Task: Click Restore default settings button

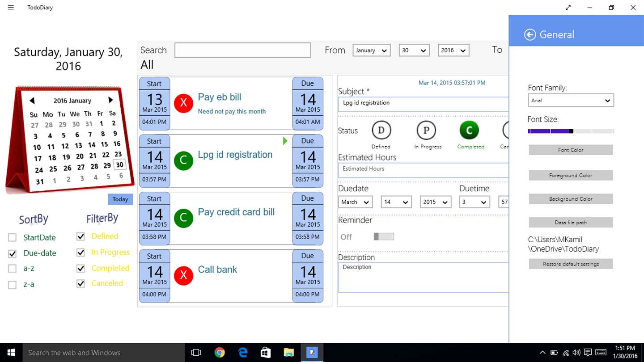Action: [571, 264]
